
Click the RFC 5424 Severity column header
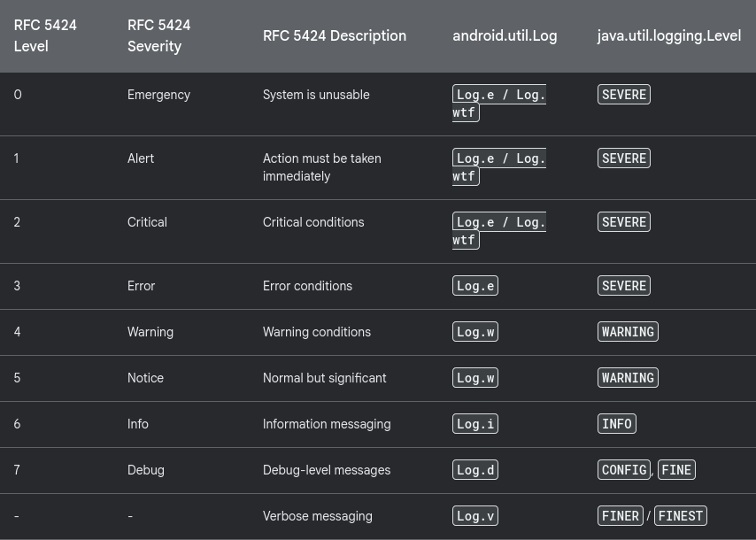[158, 35]
